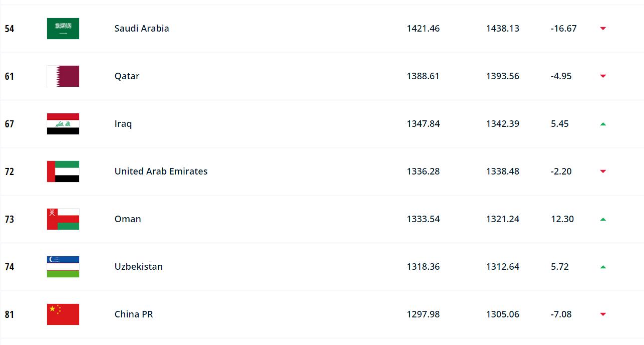Click Oman's green up arrow indicator
Screen dimensions: 644x345
pos(603,219)
